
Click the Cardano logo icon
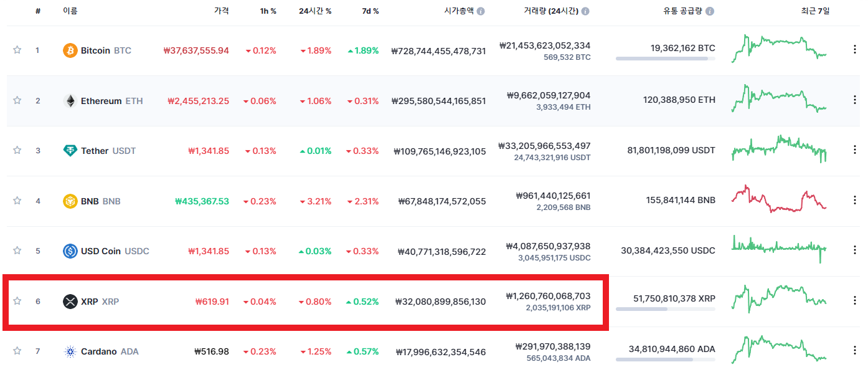(x=70, y=351)
